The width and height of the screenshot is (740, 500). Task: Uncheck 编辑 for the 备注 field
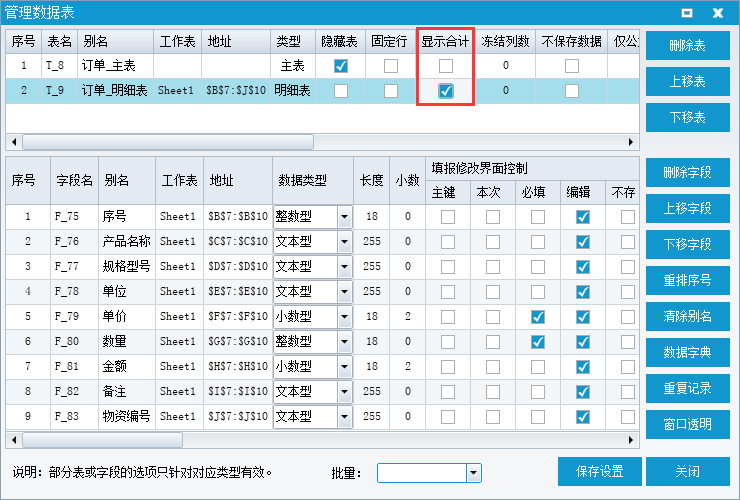click(x=583, y=392)
